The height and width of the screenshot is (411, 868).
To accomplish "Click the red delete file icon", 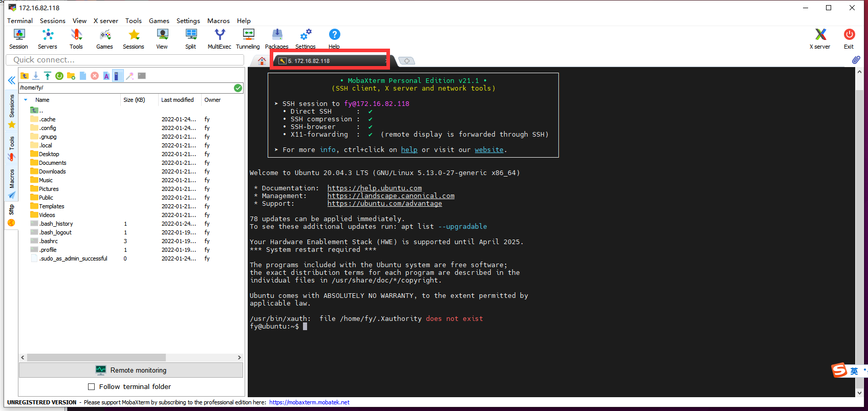I will pos(95,76).
